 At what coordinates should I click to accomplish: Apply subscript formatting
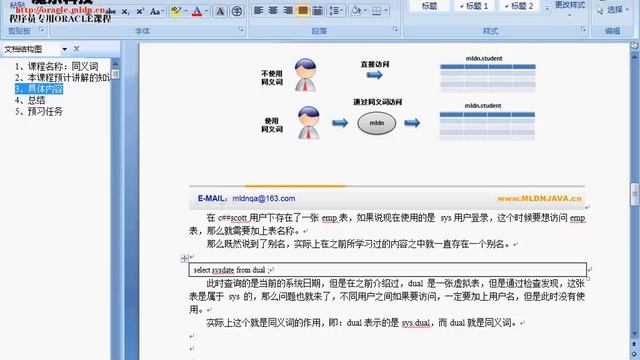point(125,12)
